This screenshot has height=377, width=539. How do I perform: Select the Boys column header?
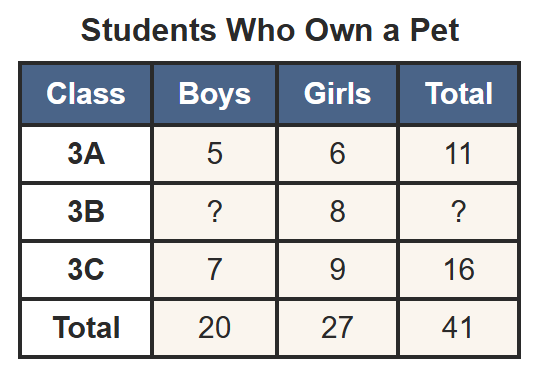click(x=214, y=94)
